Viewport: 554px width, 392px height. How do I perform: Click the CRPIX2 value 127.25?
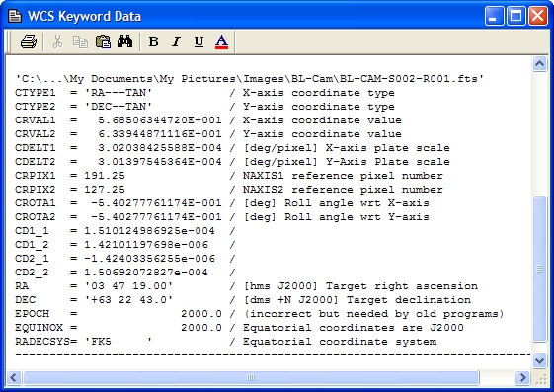(x=105, y=189)
